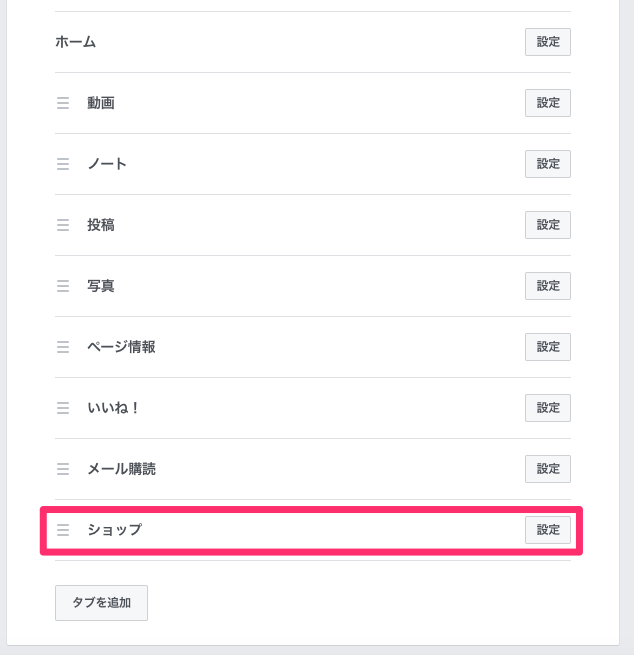
Task: Click the drag handle icon beside ノート
Action: coord(63,164)
